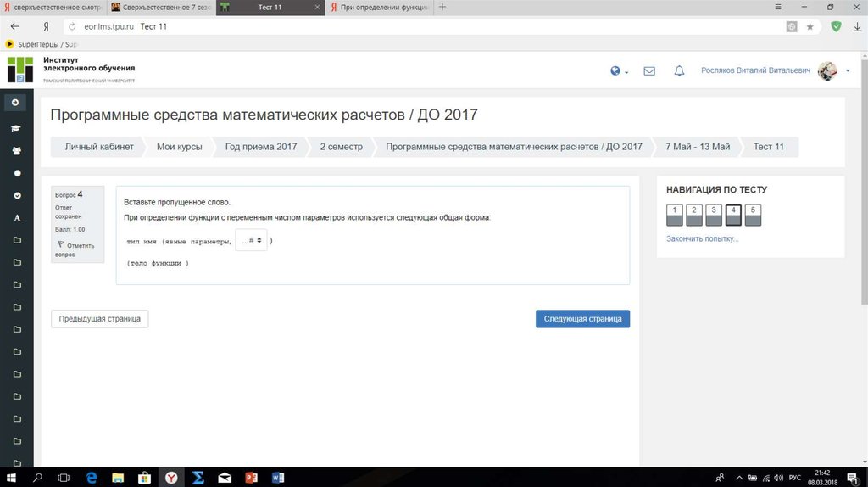Jump to question 5 in test navigation
Viewport: 868px width, 487px height.
[753, 215]
